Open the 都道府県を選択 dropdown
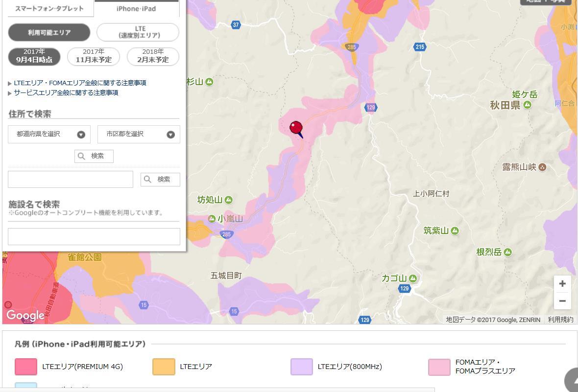 click(x=49, y=134)
